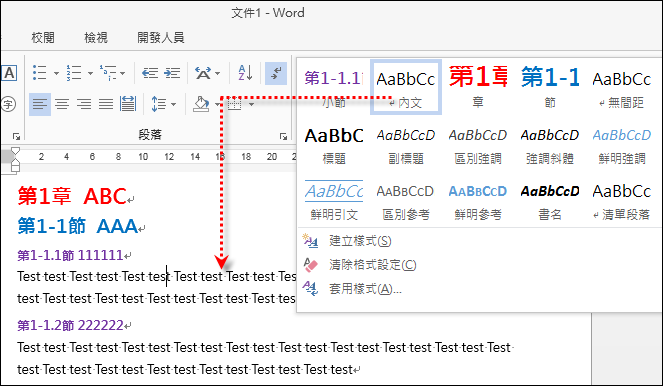Image resolution: width=663 pixels, height=386 pixels.
Task: Open font group dialog launcher
Action: tap(16, 136)
